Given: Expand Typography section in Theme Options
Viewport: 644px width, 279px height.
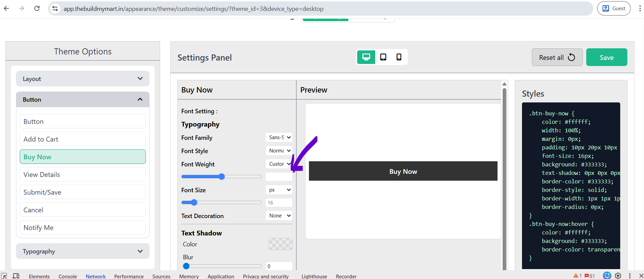Looking at the screenshot, I should (x=83, y=251).
